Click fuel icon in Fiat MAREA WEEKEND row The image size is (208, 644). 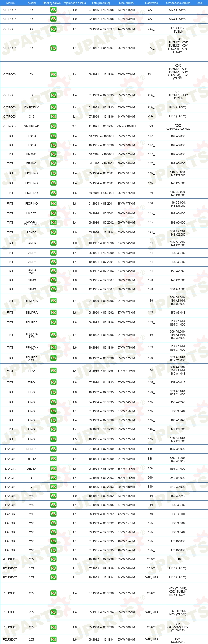point(53,222)
